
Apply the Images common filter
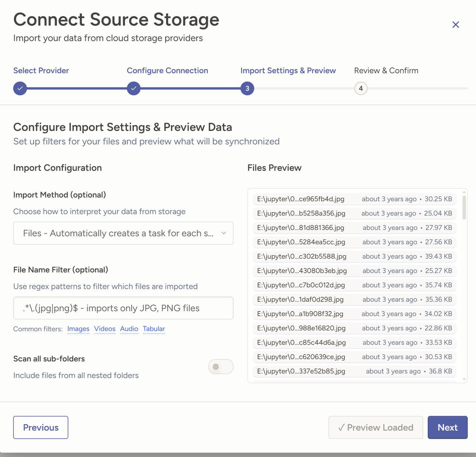tap(78, 329)
